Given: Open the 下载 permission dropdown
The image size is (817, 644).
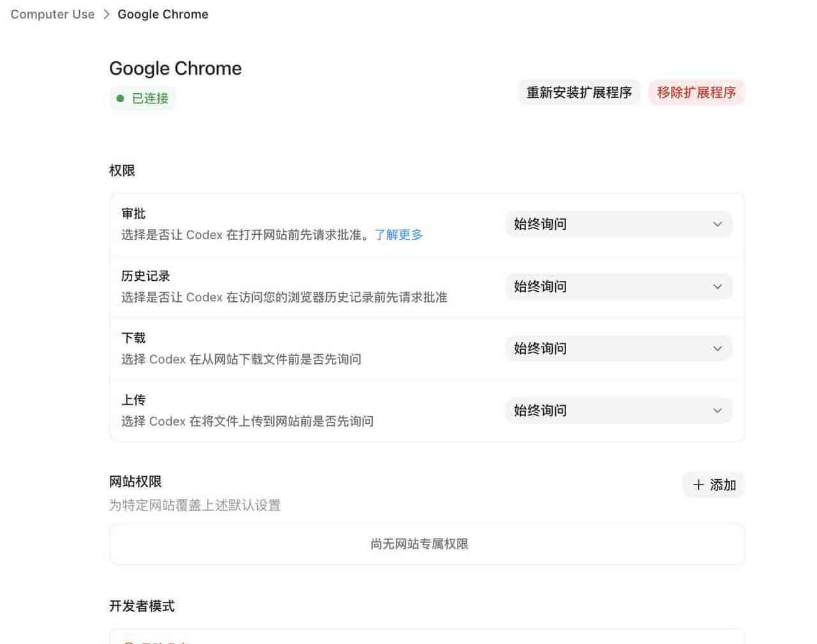Looking at the screenshot, I should pos(618,348).
